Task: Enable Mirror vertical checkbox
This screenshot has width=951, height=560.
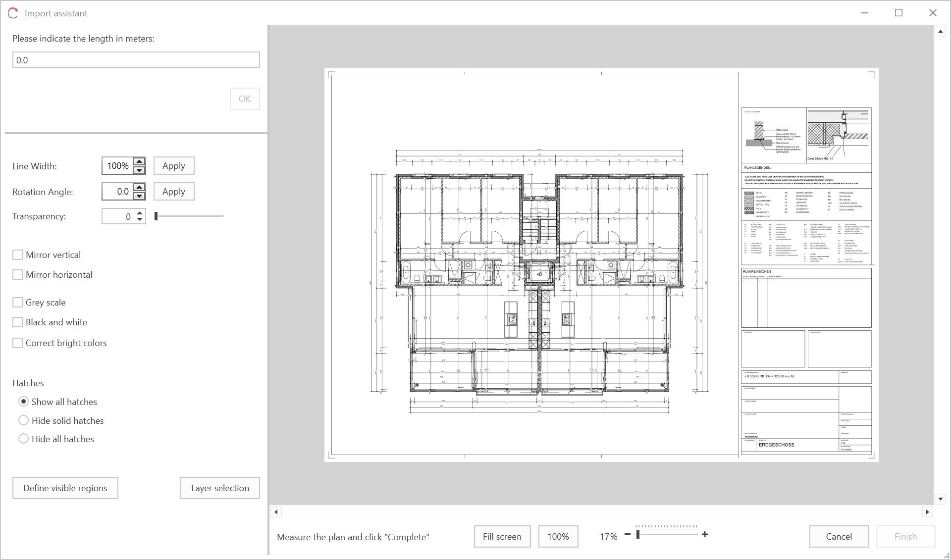Action: (x=18, y=255)
